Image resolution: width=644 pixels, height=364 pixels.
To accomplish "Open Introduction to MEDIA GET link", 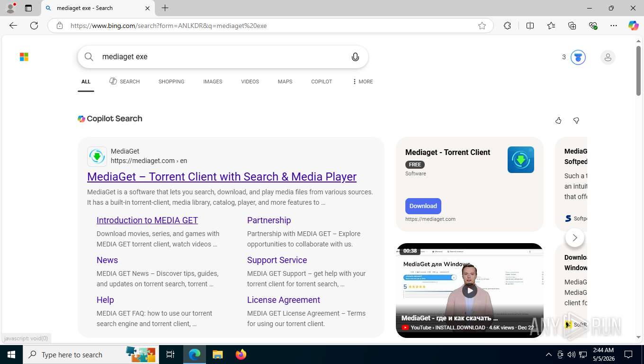I will point(147,220).
